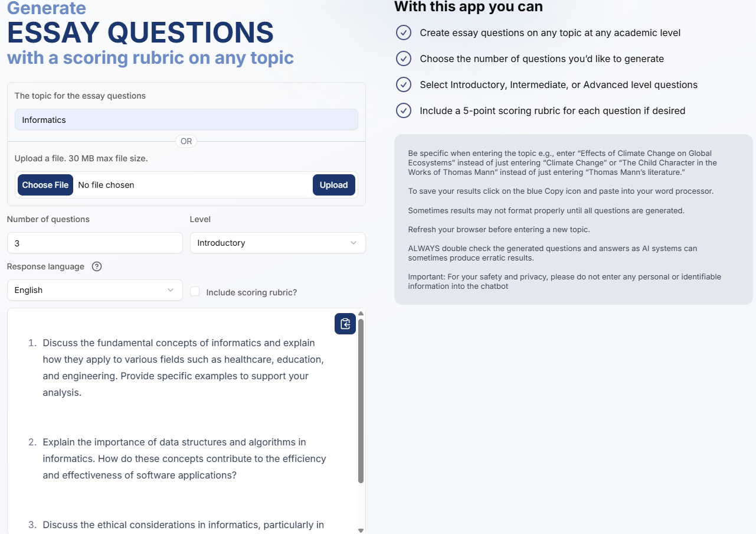Focus the Number of questions field
The image size is (756, 534).
tap(94, 243)
